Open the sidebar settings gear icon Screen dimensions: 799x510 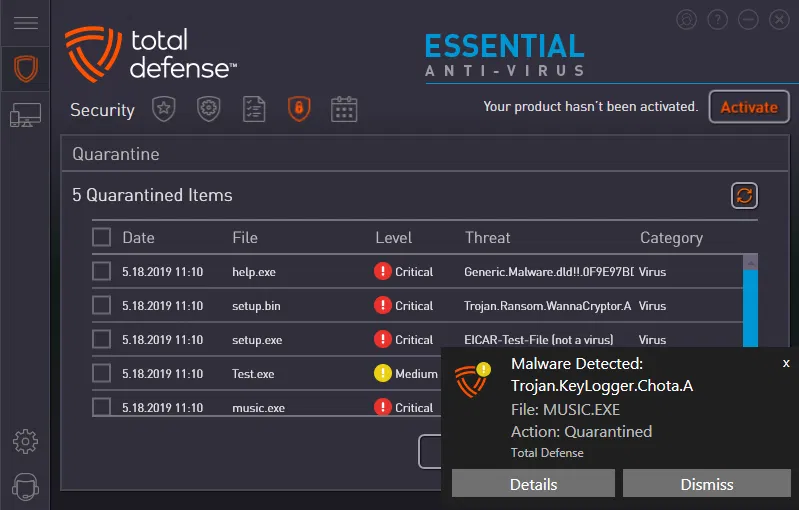(25, 440)
